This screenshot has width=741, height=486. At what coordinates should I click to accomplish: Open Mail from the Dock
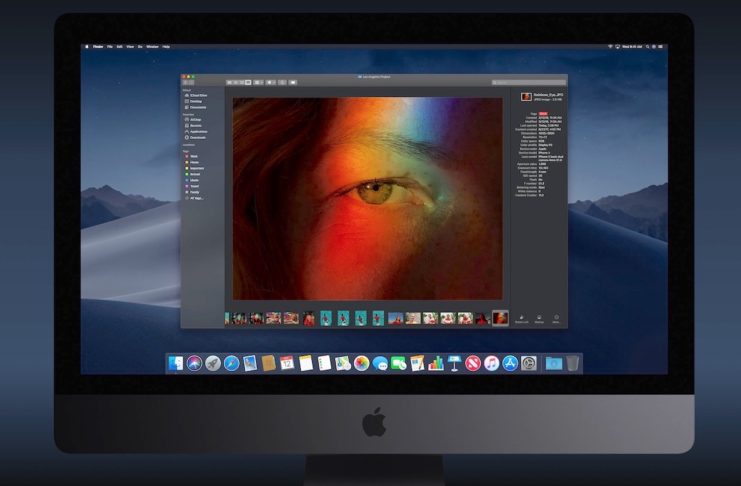point(250,363)
